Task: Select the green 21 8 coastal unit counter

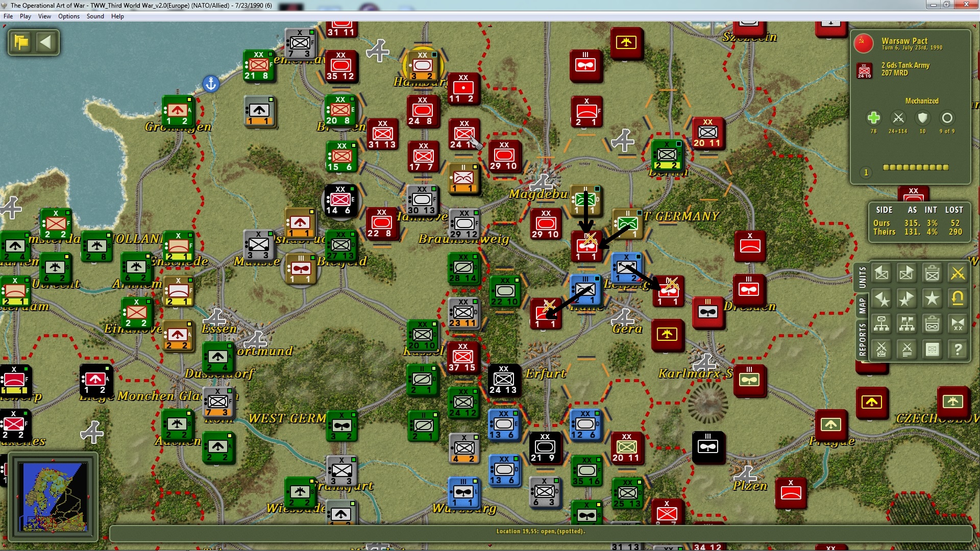Action: pyautogui.click(x=259, y=65)
